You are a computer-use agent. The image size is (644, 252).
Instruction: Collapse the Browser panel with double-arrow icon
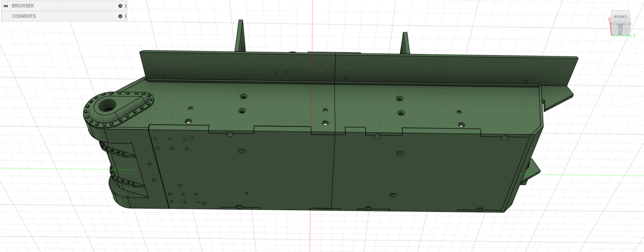coord(5,6)
